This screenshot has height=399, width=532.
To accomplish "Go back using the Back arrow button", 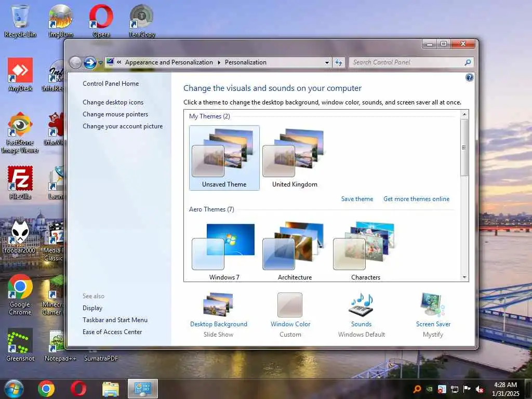I will coord(75,62).
